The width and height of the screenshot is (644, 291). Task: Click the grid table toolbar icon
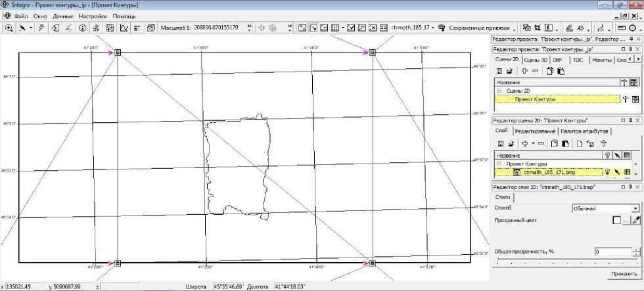click(334, 28)
